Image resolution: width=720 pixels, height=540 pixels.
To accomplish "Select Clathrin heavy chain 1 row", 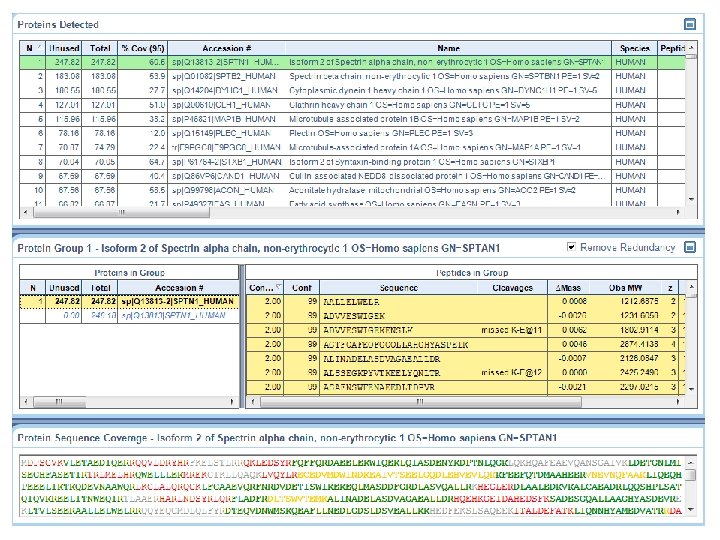I will (352, 105).
